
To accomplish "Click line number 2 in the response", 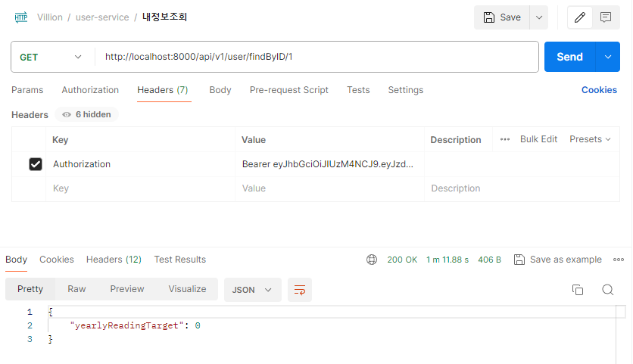I will point(30,325).
